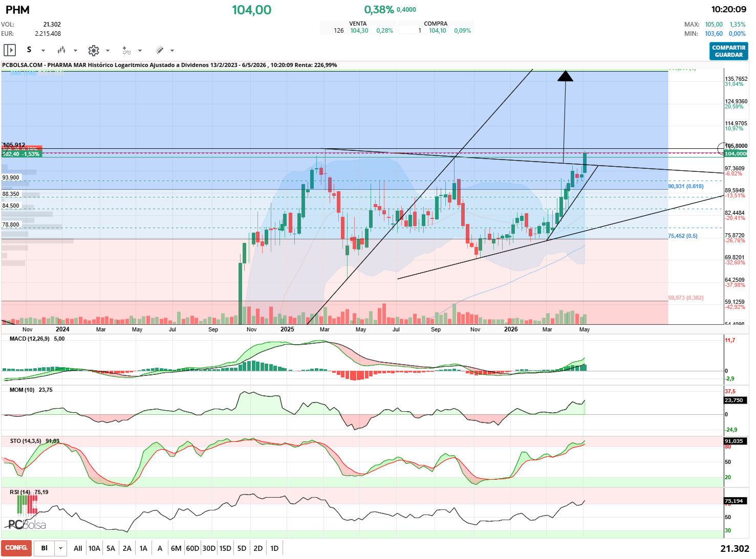Select the A time range

point(160,548)
